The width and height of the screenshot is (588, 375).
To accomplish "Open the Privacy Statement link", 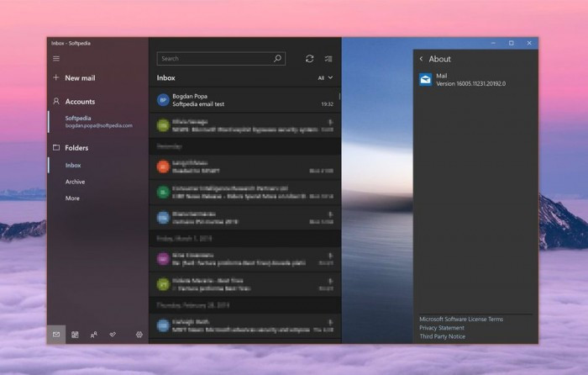I will (442, 328).
